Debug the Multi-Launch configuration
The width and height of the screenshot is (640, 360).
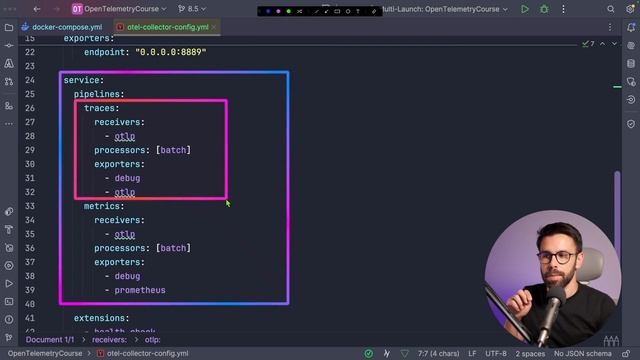pyautogui.click(x=544, y=9)
